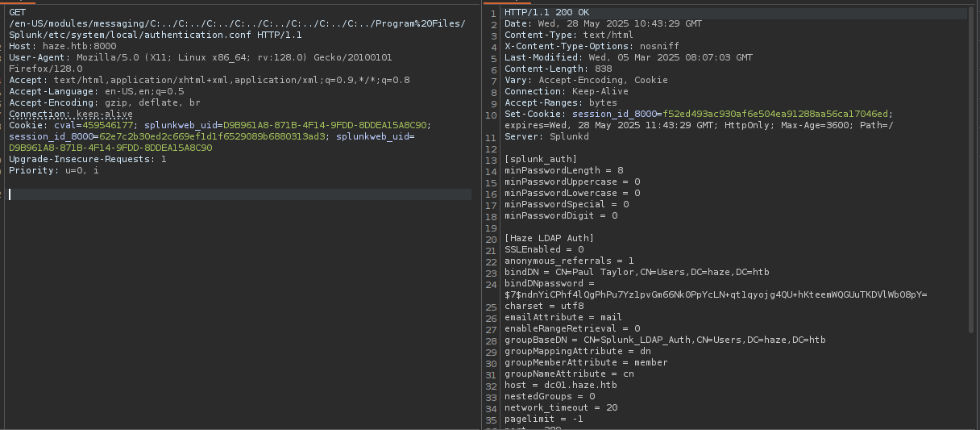
Task: Click minPasswordUppercase = 0 line
Action: click(x=572, y=182)
